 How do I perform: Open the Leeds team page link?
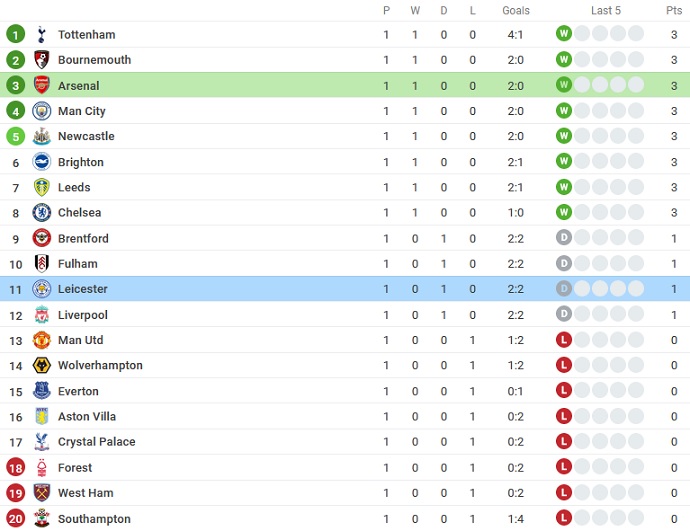click(x=74, y=187)
